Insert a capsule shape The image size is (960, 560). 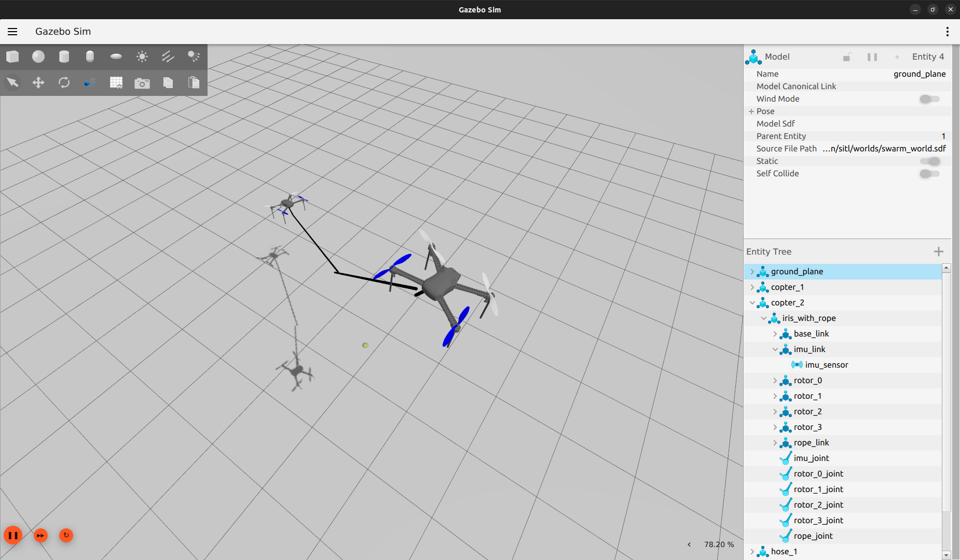pos(90,57)
